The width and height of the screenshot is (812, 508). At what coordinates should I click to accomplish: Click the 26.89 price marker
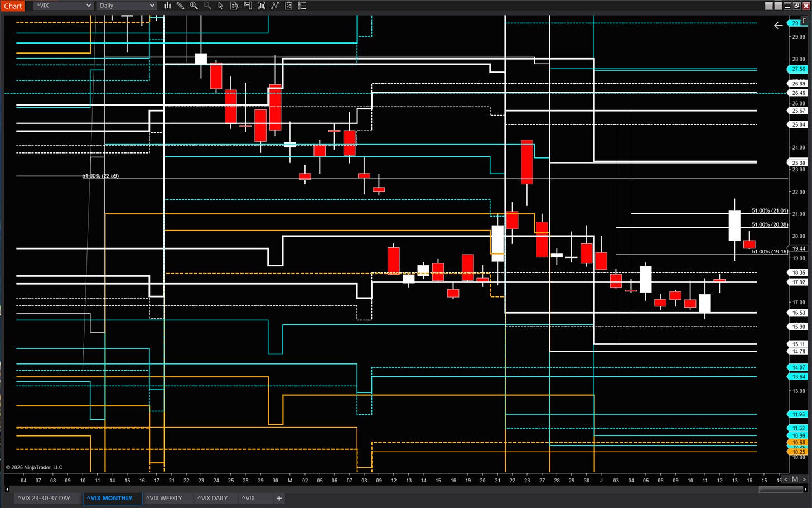(798, 84)
